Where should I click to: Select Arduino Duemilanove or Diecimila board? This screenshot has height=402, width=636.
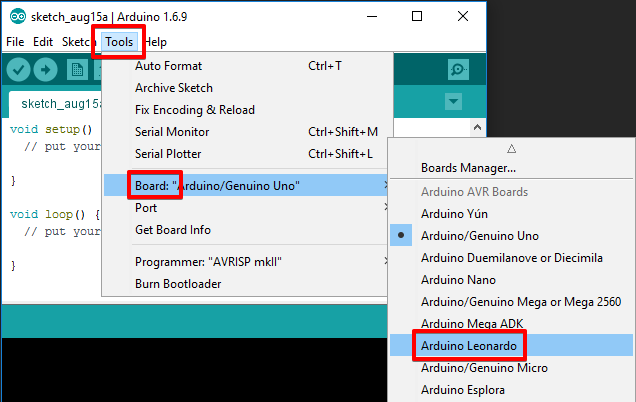point(511,258)
